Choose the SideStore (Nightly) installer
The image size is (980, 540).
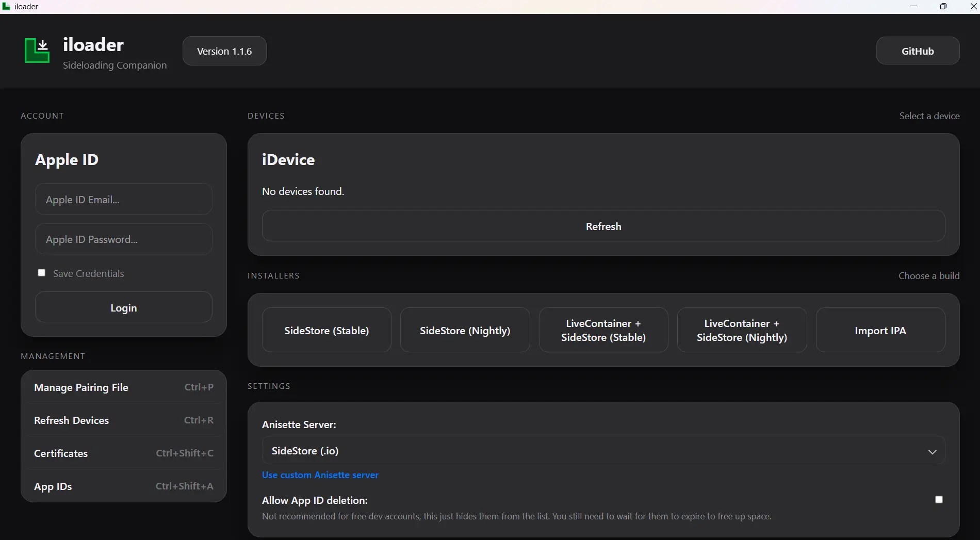pos(465,330)
